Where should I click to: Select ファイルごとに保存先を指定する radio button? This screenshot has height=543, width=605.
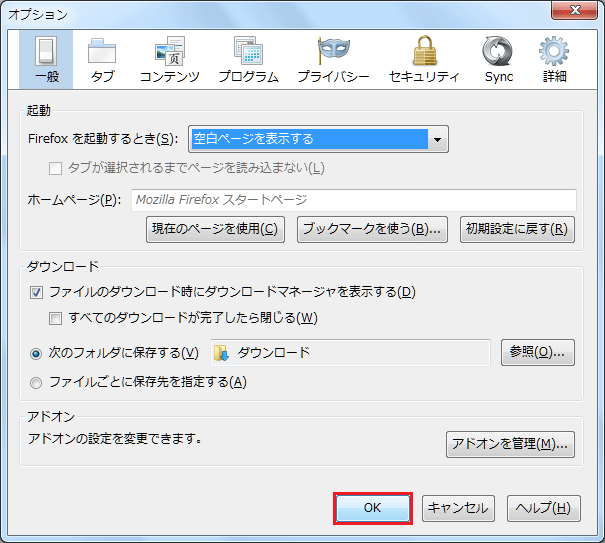[x=36, y=382]
